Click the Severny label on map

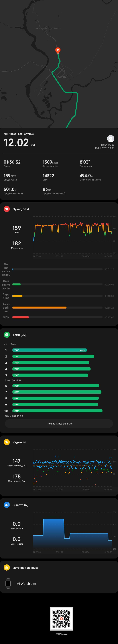(61, 77)
